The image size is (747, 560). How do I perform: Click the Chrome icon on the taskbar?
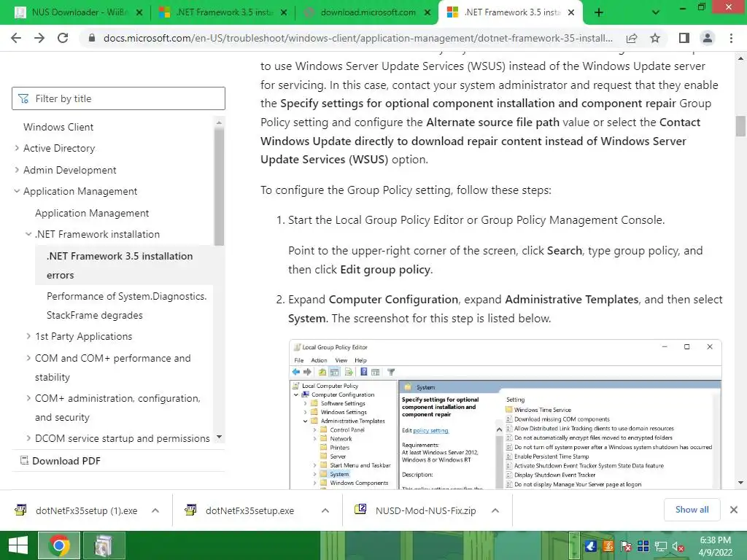click(59, 545)
